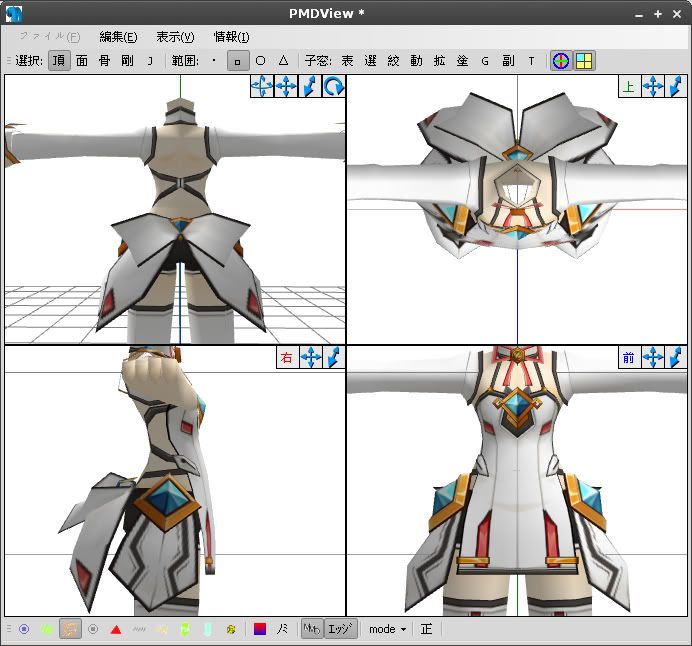The height and width of the screenshot is (646, 692).
Task: Click the reset rotation icon in the perspective viewport
Action: point(333,86)
